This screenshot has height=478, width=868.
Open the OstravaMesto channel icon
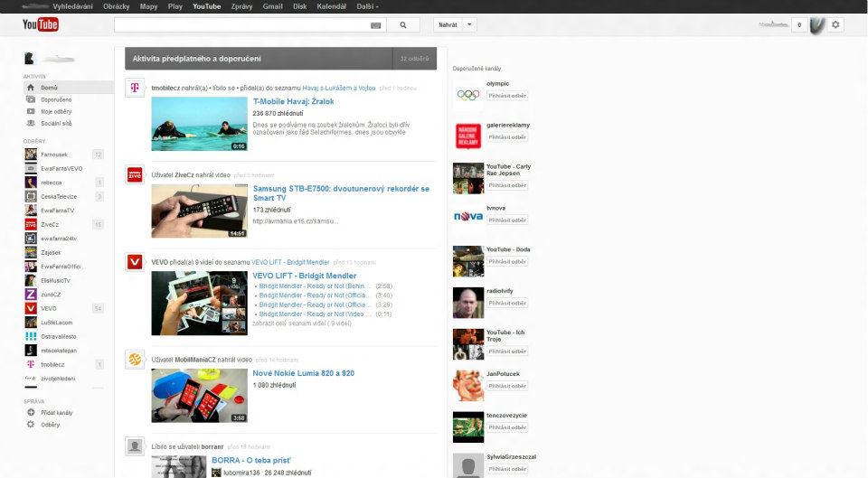31,336
